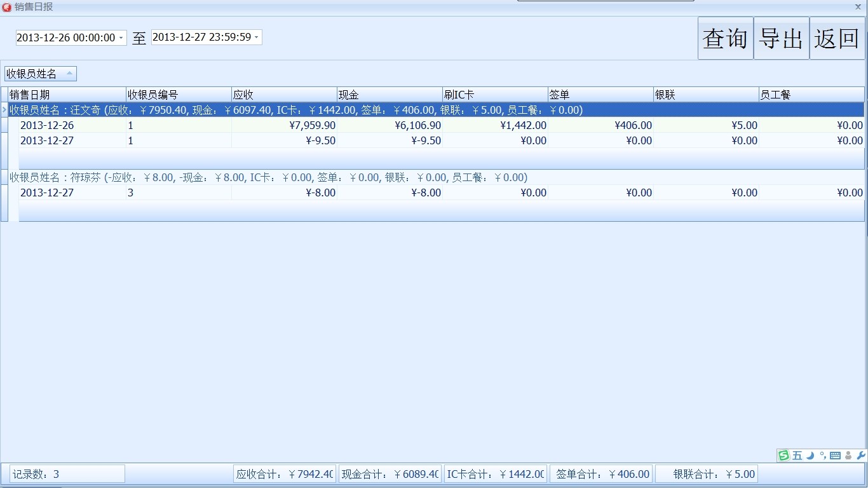Open the start date dropdown arrow
Screen dimensions: 868x488
pyautogui.click(x=121, y=38)
